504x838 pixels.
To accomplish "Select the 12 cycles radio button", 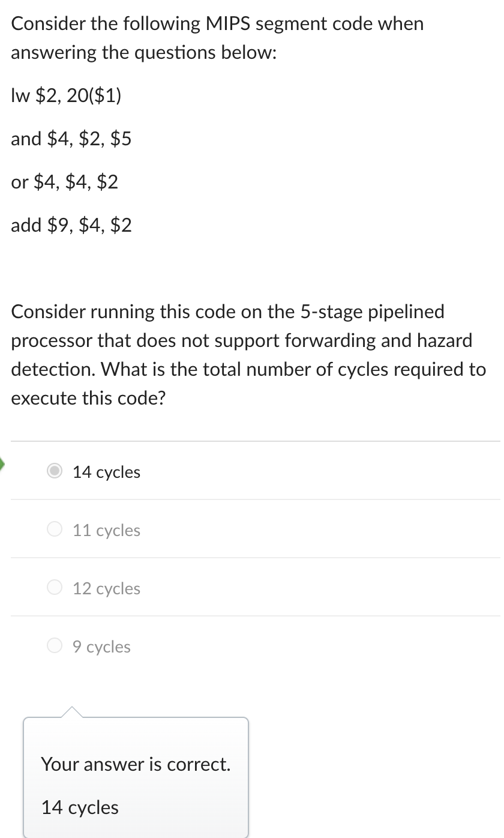I will 55,588.
